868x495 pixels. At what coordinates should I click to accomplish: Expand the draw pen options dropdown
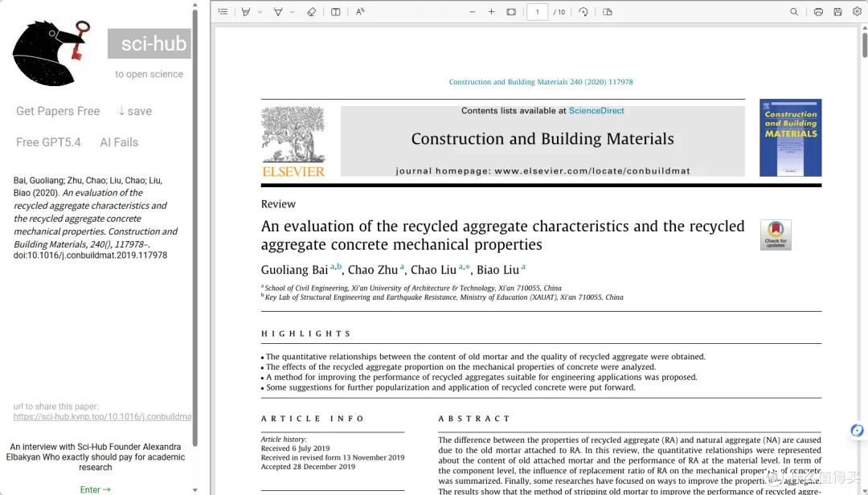(293, 11)
